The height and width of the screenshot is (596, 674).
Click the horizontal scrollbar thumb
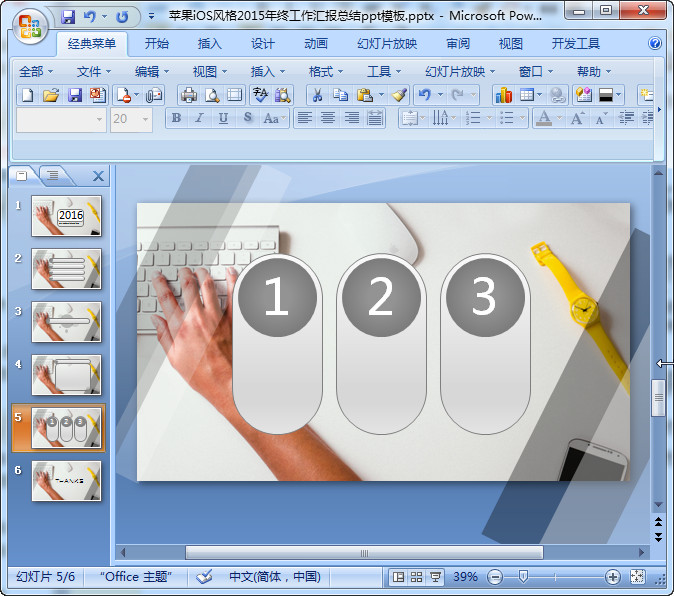tap(364, 553)
